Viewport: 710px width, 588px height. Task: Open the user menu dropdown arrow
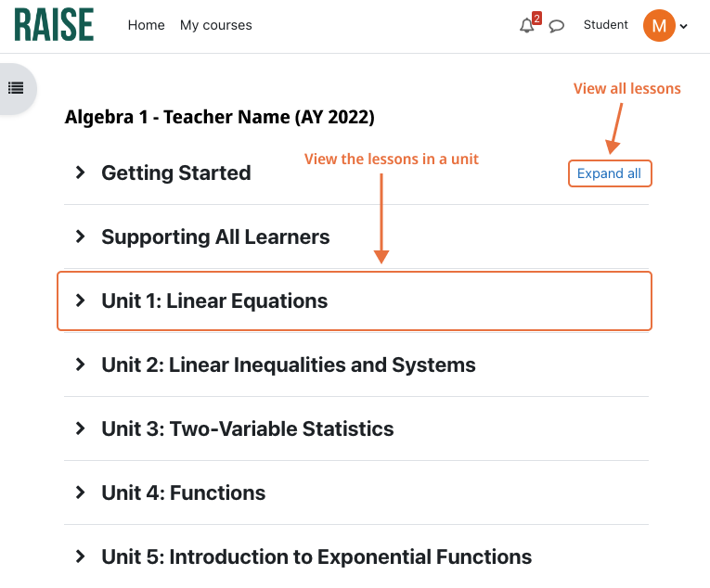coord(684,27)
